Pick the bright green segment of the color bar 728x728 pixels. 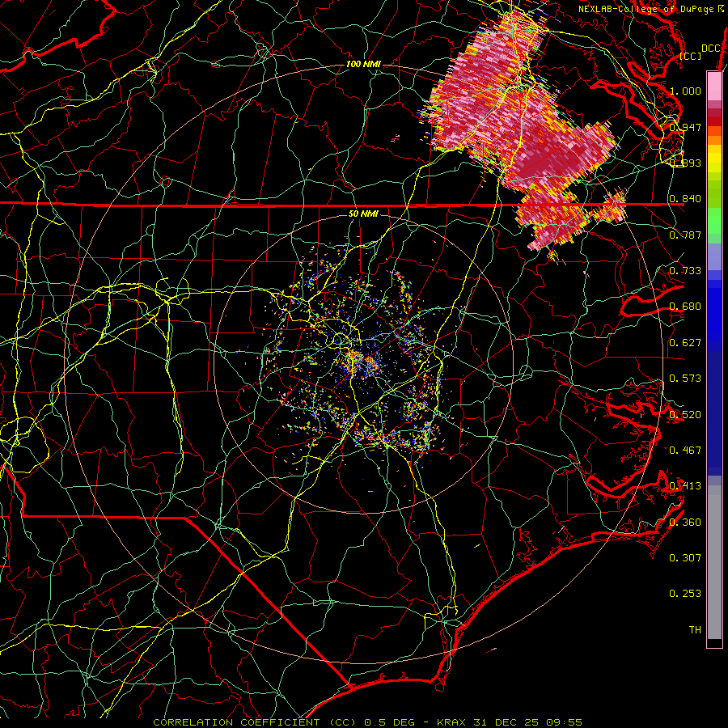tap(714, 221)
